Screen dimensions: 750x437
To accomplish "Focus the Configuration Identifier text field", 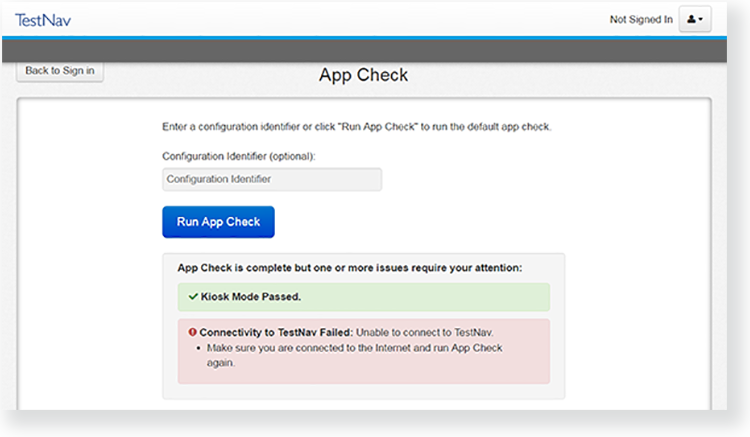I will click(271, 179).
